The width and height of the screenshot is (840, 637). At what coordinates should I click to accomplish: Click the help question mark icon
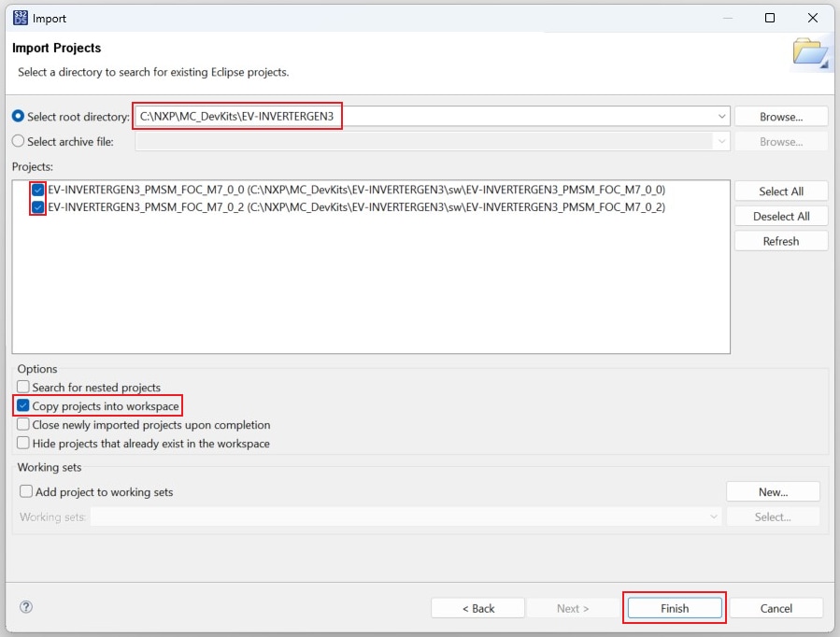(x=26, y=607)
